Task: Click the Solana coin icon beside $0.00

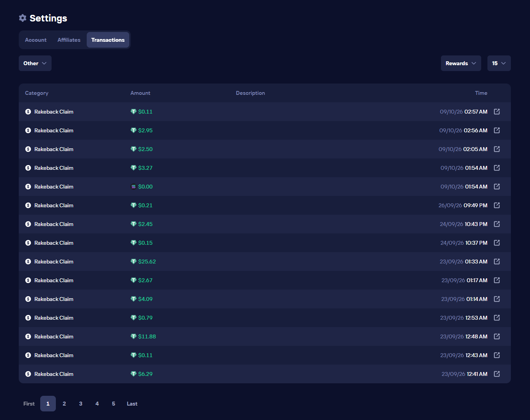Action: pyautogui.click(x=134, y=187)
